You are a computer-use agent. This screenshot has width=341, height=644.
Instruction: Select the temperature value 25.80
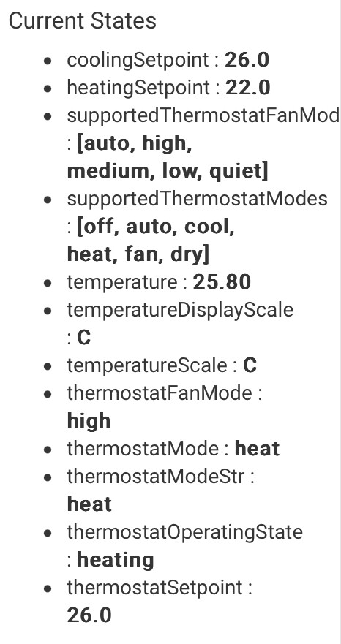[222, 282]
